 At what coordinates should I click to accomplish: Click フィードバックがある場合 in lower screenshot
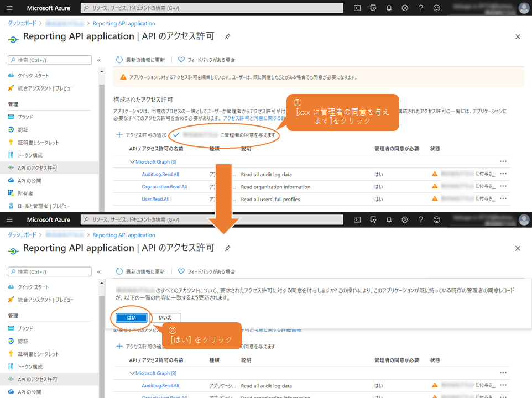[x=207, y=271]
